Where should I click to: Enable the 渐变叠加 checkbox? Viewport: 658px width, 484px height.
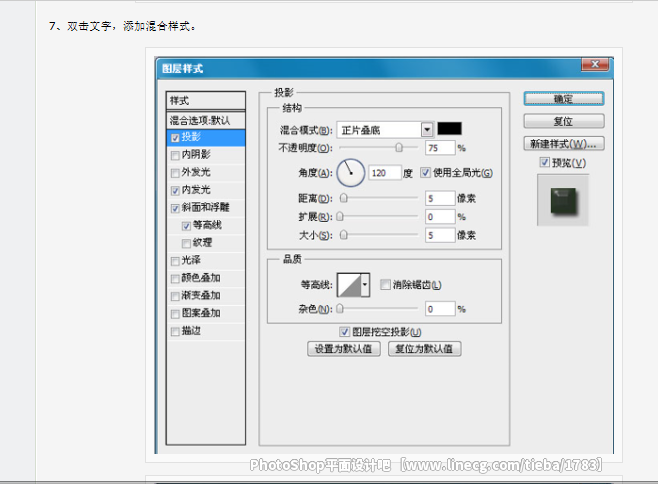coord(175,296)
